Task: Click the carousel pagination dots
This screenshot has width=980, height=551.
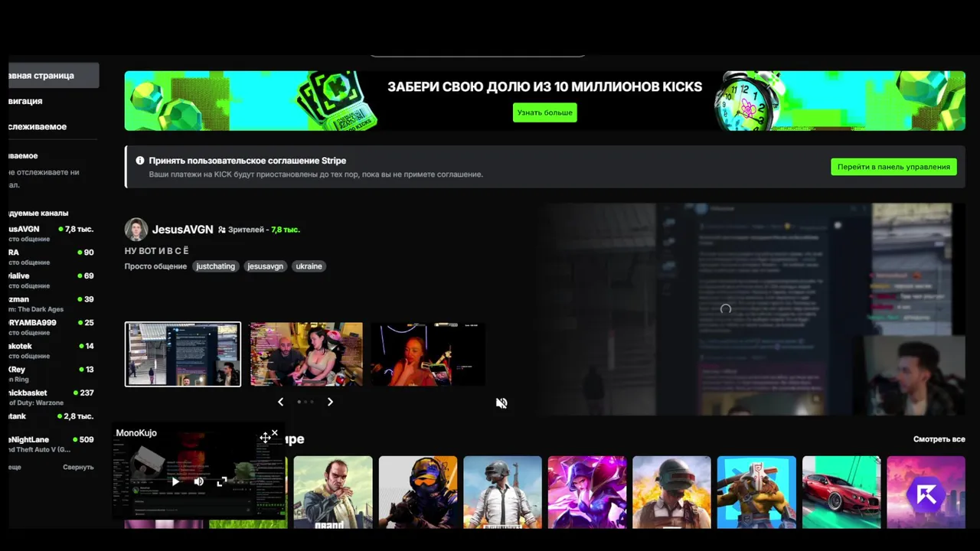Action: click(x=305, y=402)
